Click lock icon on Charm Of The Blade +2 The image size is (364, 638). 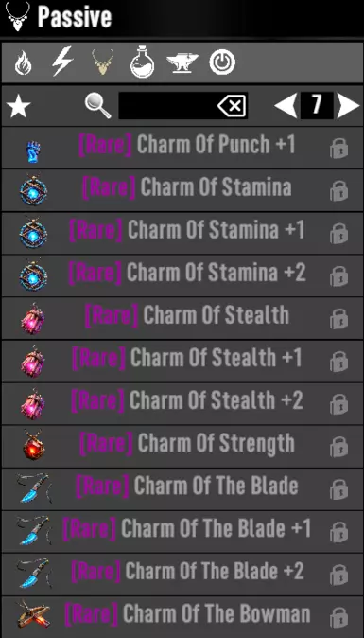(338, 575)
